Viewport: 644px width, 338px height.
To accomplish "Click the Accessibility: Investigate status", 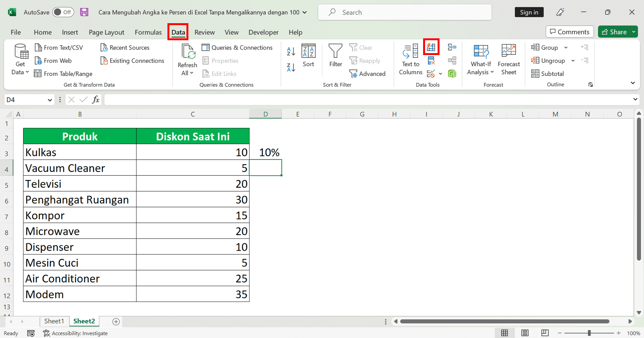I will tap(75, 333).
